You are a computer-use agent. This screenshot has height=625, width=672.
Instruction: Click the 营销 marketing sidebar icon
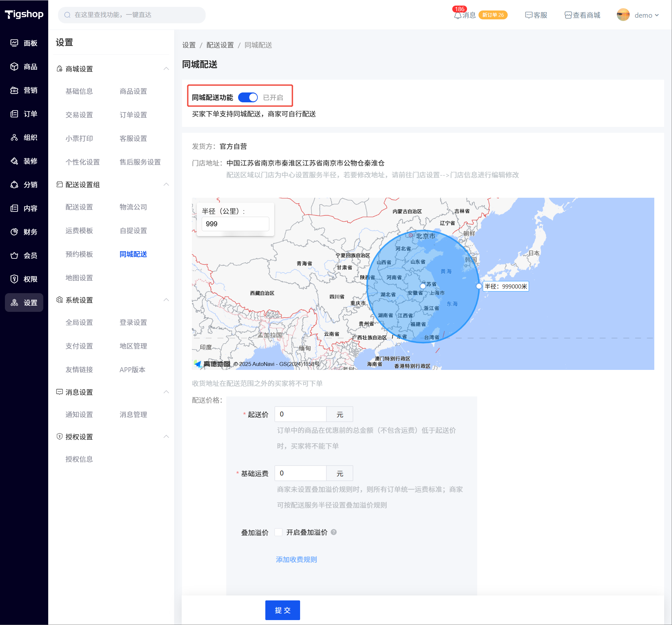point(14,90)
